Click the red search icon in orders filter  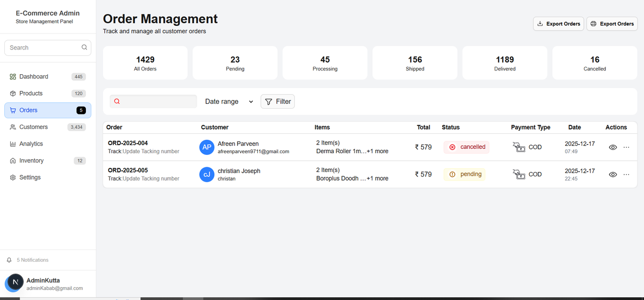(x=117, y=102)
